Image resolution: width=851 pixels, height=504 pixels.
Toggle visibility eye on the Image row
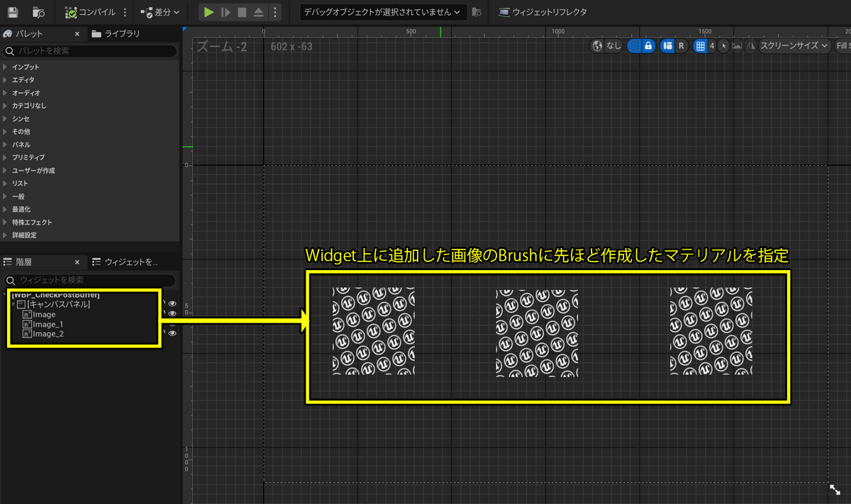[x=172, y=314]
